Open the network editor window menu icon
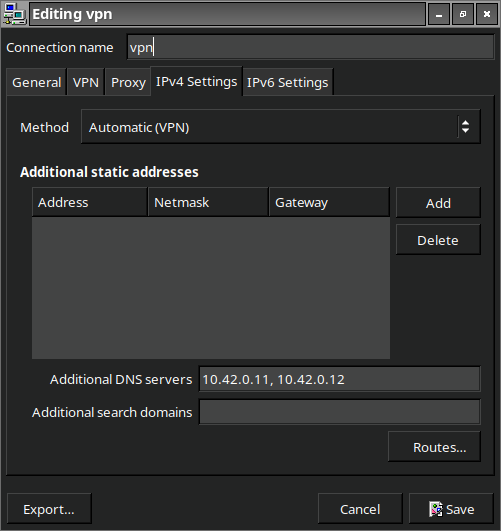Image resolution: width=501 pixels, height=531 pixels. coord(14,14)
